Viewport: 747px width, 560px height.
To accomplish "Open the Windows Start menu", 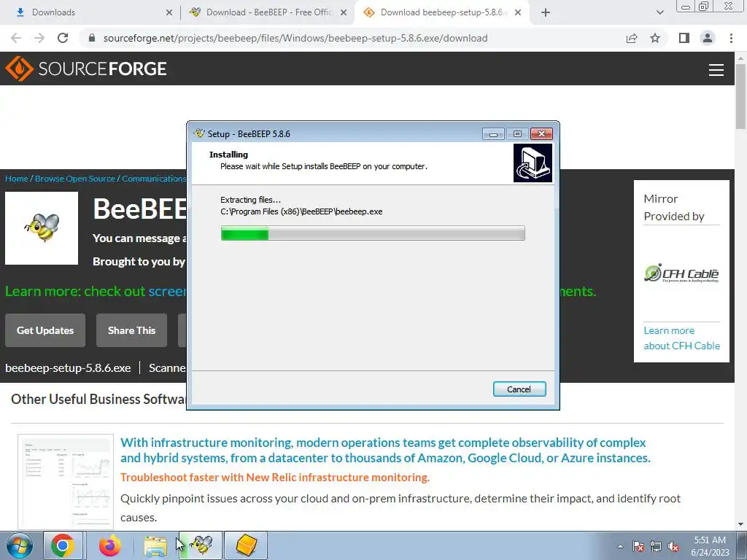I will tap(20, 545).
